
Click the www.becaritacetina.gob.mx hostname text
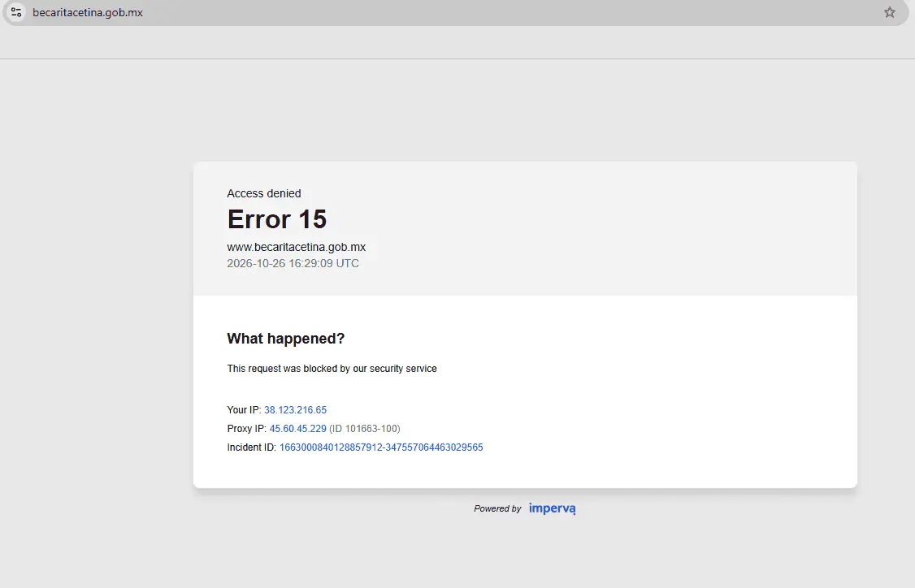click(x=297, y=248)
